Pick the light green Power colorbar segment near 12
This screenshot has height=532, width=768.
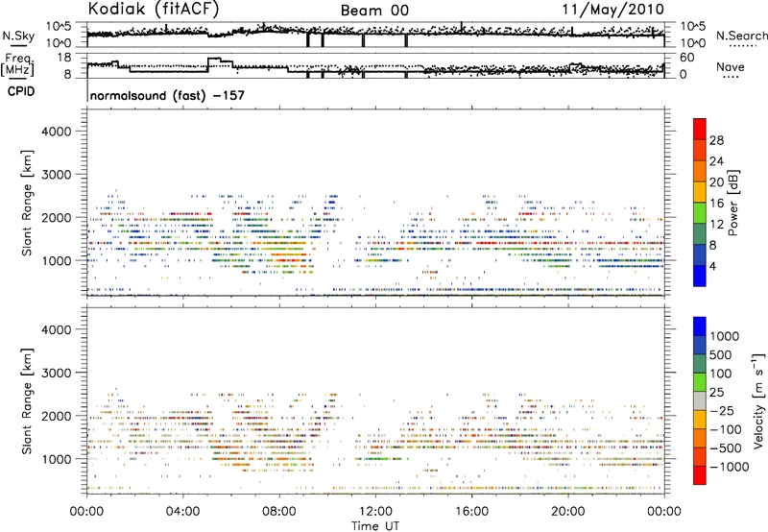coord(700,212)
